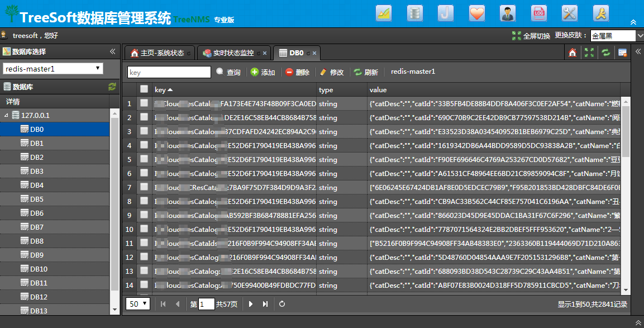Viewport: 644px width, 328px height.
Task: Select DB1 in the database tree
Action: (55, 143)
